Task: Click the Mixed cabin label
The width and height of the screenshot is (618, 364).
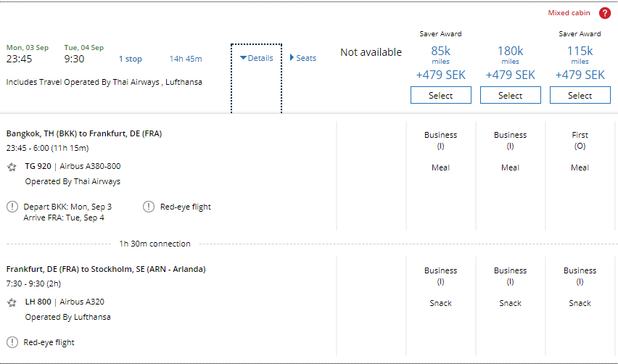Action: [569, 13]
